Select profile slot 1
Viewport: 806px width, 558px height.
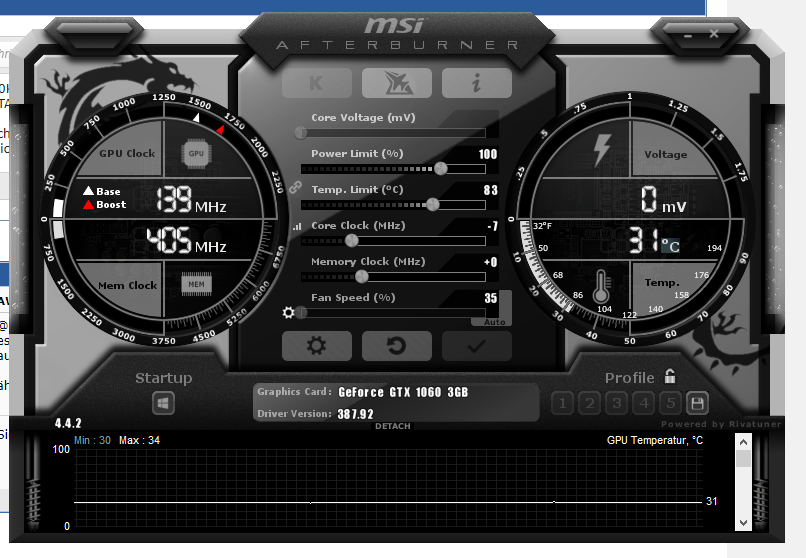(x=562, y=403)
